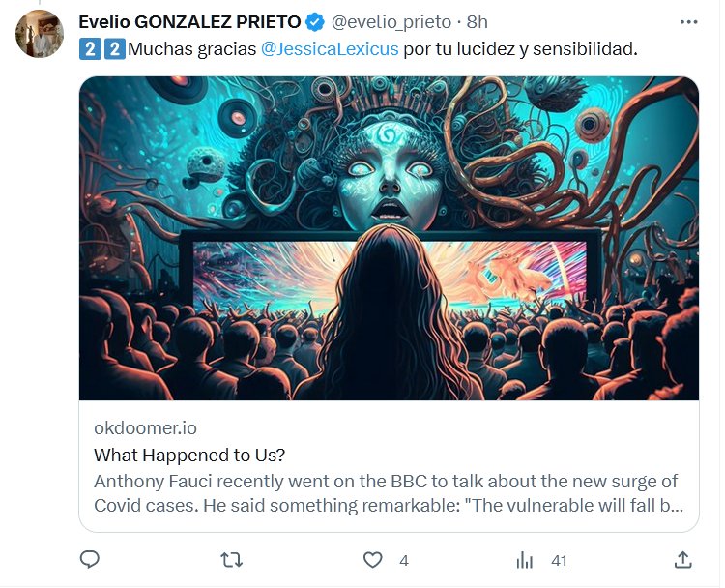
Task: Click the reply speech bubble icon
Action: coord(90,559)
